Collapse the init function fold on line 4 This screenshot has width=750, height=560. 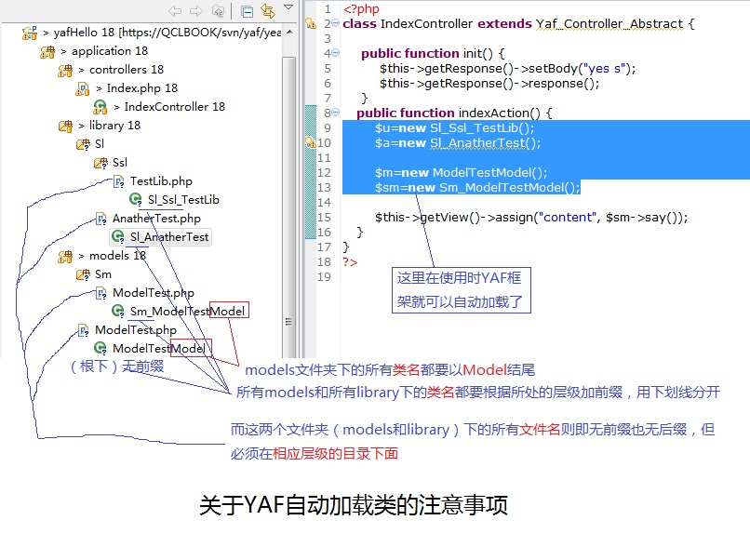(x=335, y=53)
